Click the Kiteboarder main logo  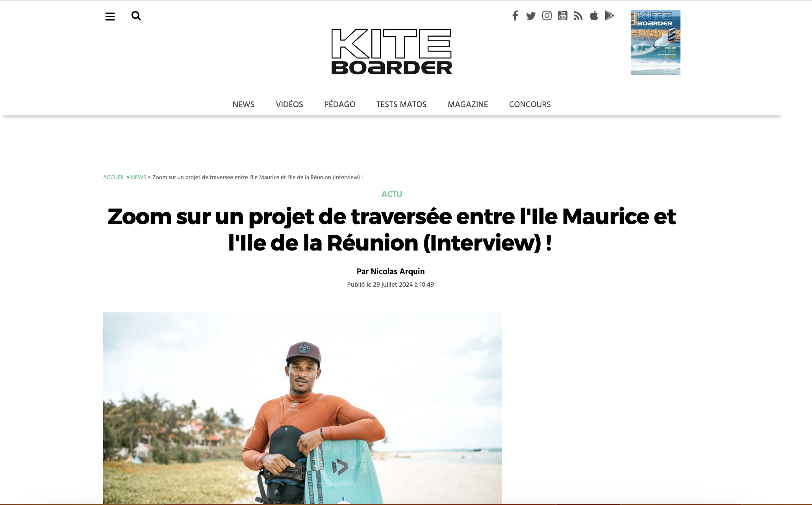tap(392, 52)
